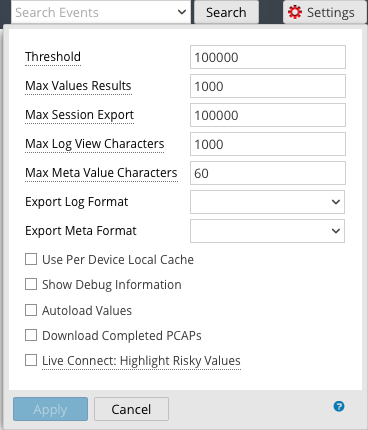Click the Max Session Export label

coord(80,115)
